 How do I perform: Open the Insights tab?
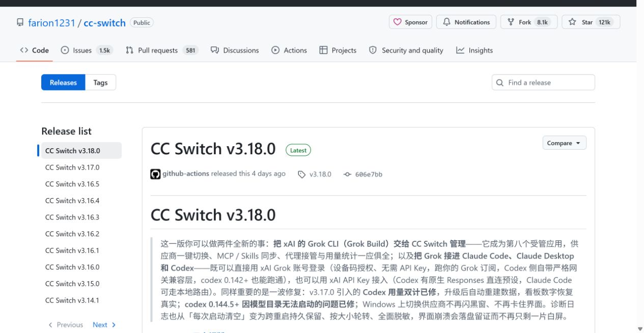pos(474,50)
